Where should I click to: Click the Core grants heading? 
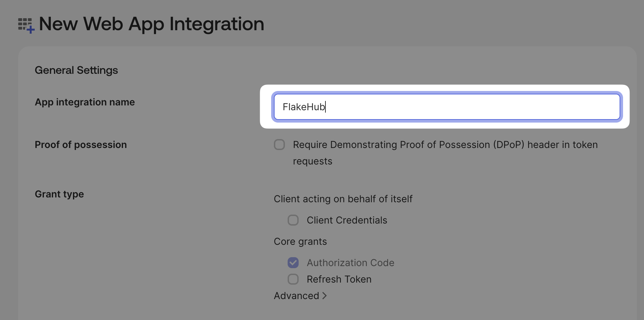[300, 241]
